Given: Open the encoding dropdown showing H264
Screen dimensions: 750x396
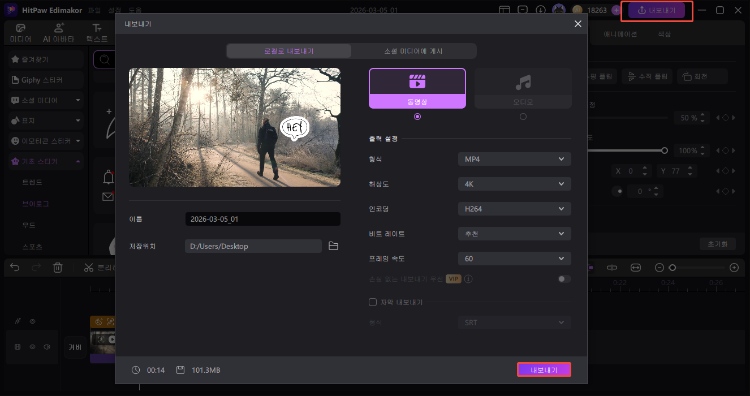Looking at the screenshot, I should (x=514, y=209).
